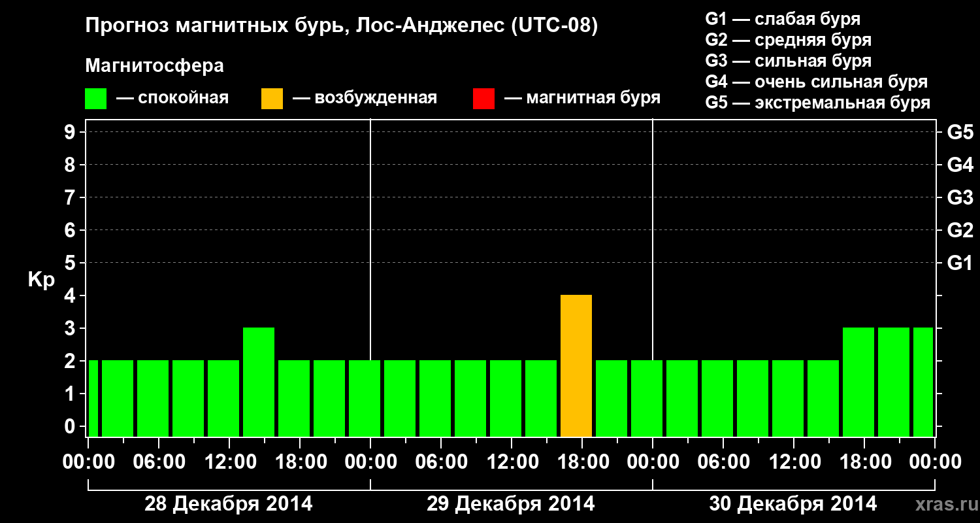Click the right-axis G1 label
980x523 pixels.
pos(960,263)
